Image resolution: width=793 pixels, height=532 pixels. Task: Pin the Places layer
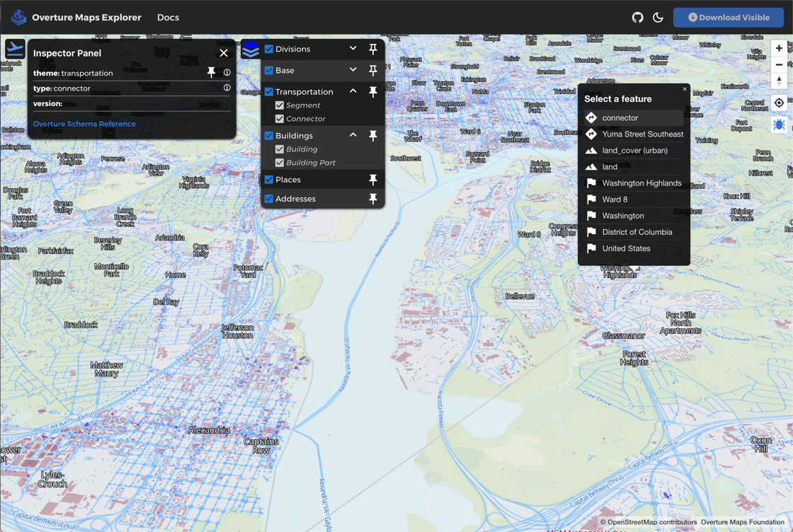(372, 180)
